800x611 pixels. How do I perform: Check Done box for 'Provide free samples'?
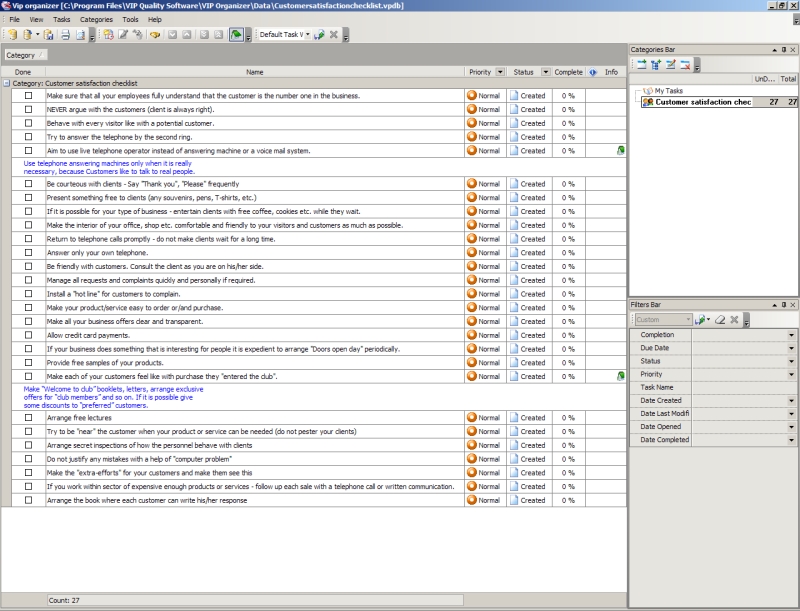point(29,363)
